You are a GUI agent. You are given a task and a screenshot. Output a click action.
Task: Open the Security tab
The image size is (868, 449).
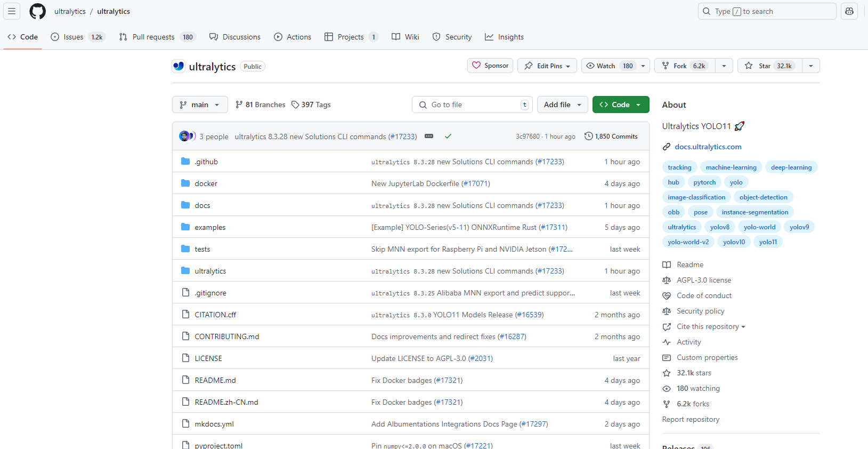[452, 37]
